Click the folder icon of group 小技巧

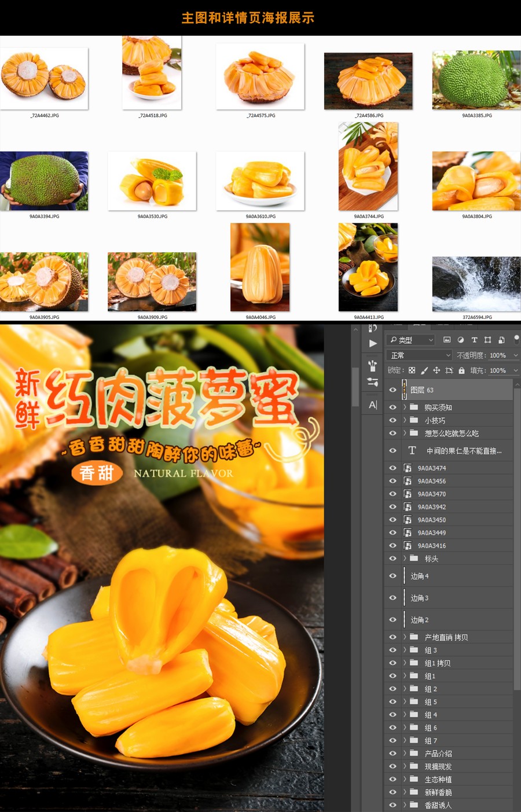pyautogui.click(x=414, y=420)
